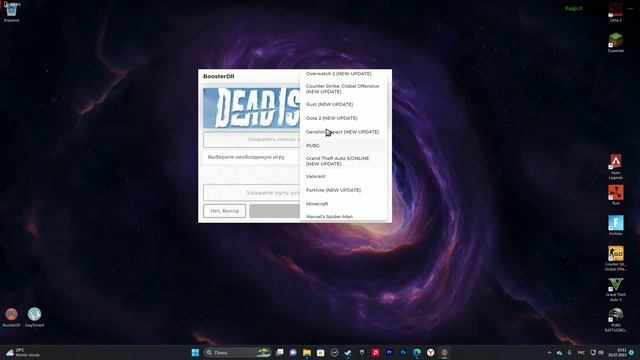Open the Grand Theft Auto V desktop shortcut
This screenshot has height=360, width=640.
[616, 289]
